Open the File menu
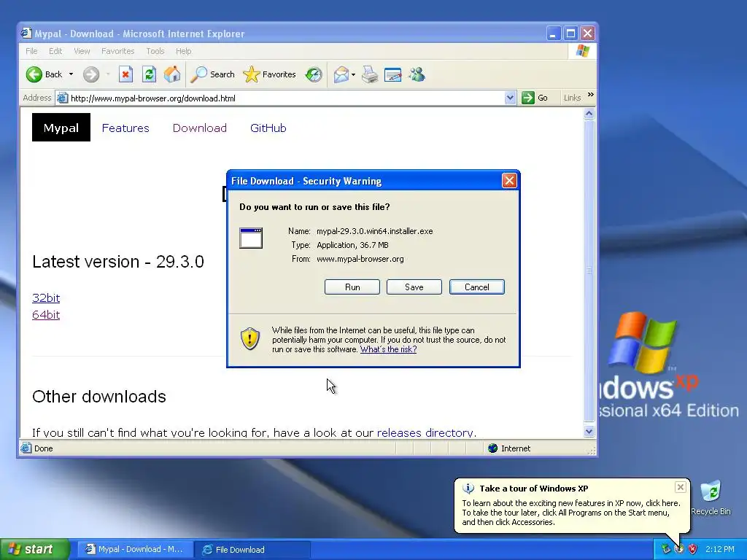The height and width of the screenshot is (560, 747). (x=31, y=51)
